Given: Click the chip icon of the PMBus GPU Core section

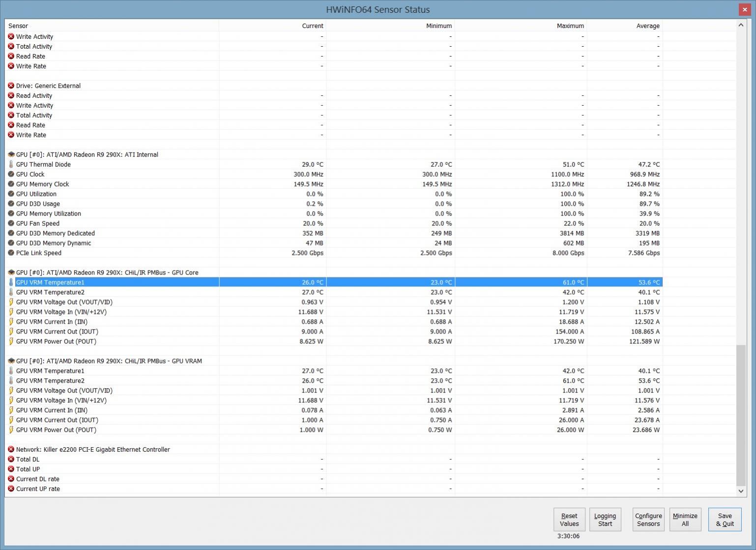Looking at the screenshot, I should [11, 273].
